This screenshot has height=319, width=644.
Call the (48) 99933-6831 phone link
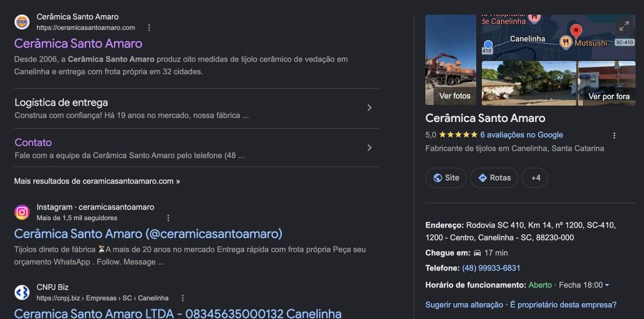(x=491, y=268)
